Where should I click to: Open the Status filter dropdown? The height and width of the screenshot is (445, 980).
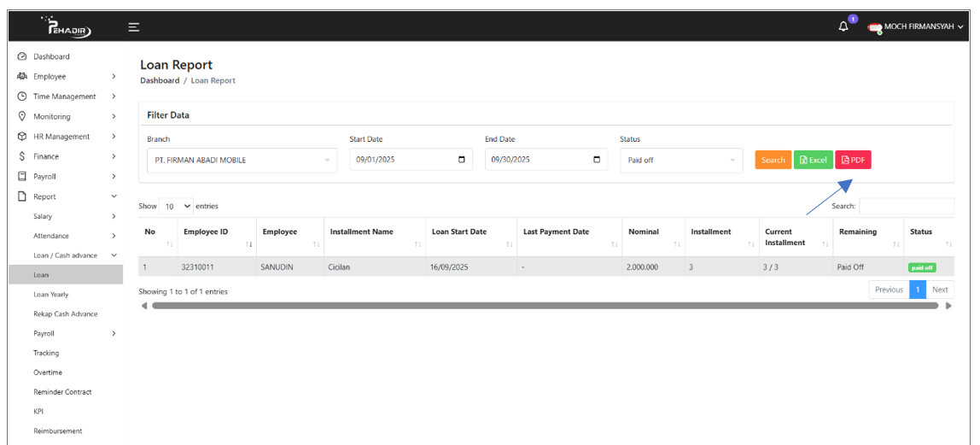[681, 161]
